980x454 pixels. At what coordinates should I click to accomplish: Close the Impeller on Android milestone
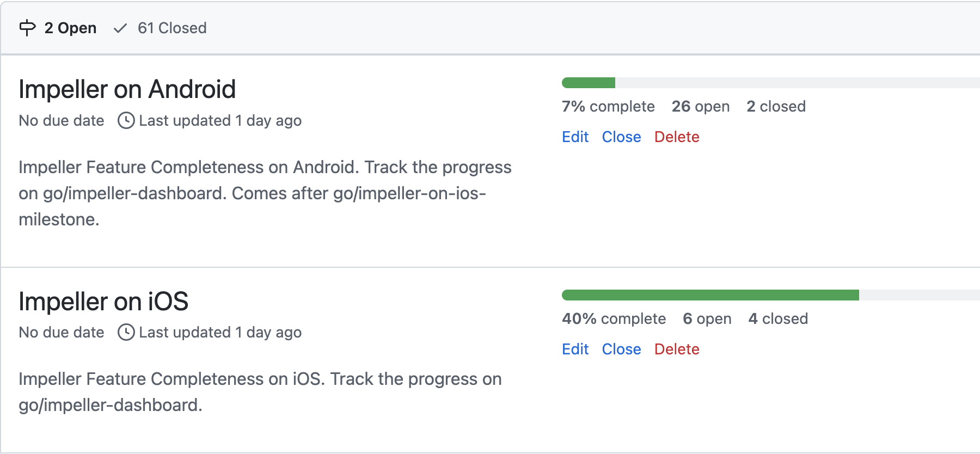621,137
